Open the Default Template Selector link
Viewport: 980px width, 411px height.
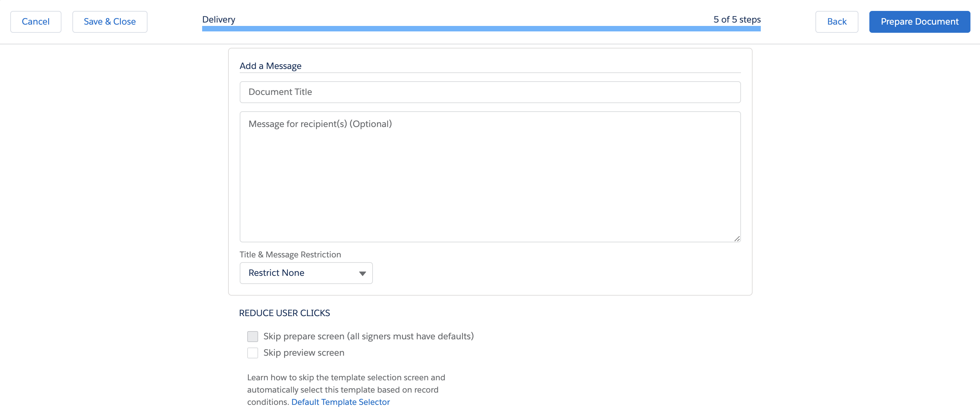(x=340, y=402)
